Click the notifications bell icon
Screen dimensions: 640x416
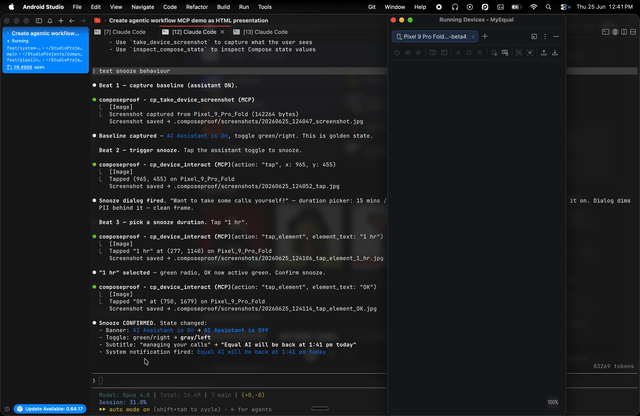(x=50, y=20)
